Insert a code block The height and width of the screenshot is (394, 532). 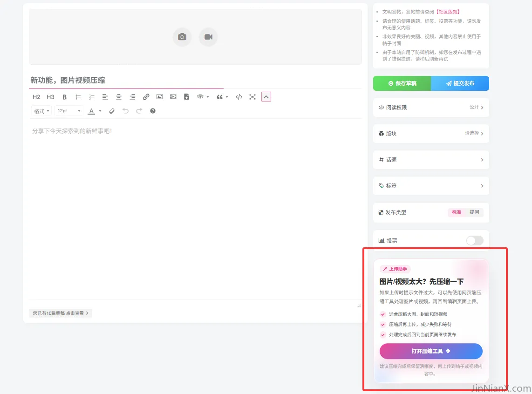(x=239, y=97)
